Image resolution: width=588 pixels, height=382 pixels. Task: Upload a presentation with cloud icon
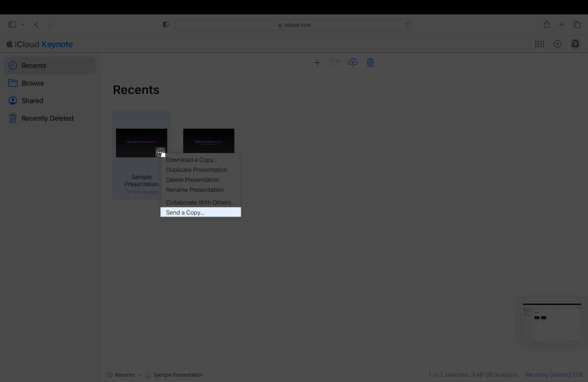pos(353,62)
